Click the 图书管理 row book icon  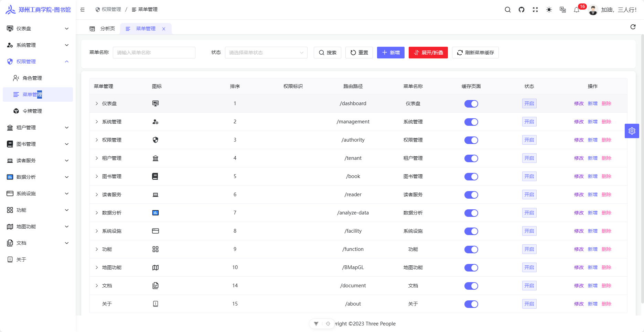pyautogui.click(x=155, y=176)
